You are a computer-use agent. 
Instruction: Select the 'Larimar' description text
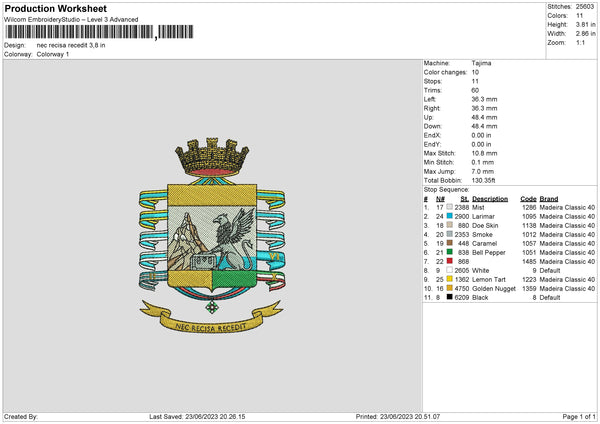(x=483, y=217)
